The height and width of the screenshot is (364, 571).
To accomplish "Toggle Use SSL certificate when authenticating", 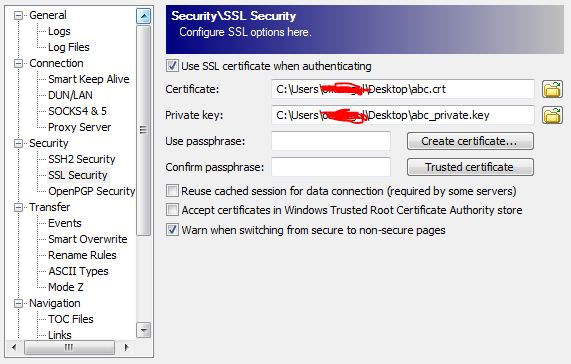I will (172, 66).
